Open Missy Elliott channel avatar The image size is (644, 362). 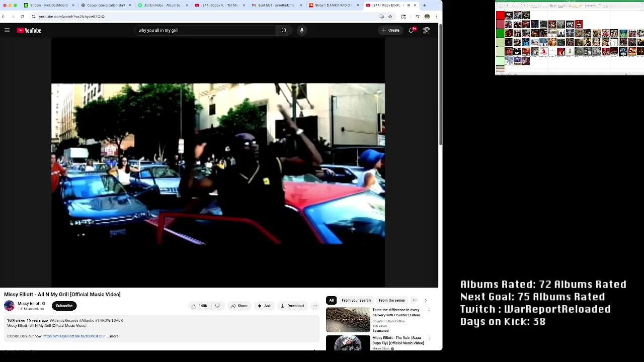(9, 306)
